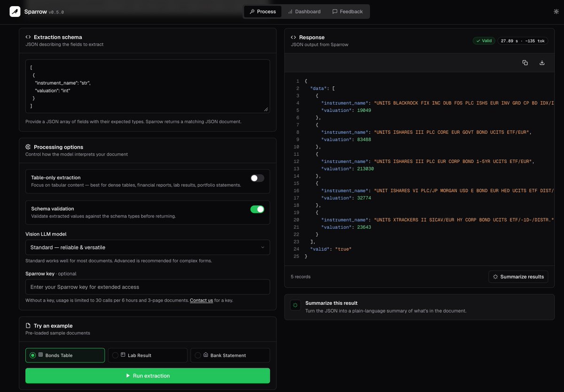Disable the Schema validation toggle

click(257, 209)
